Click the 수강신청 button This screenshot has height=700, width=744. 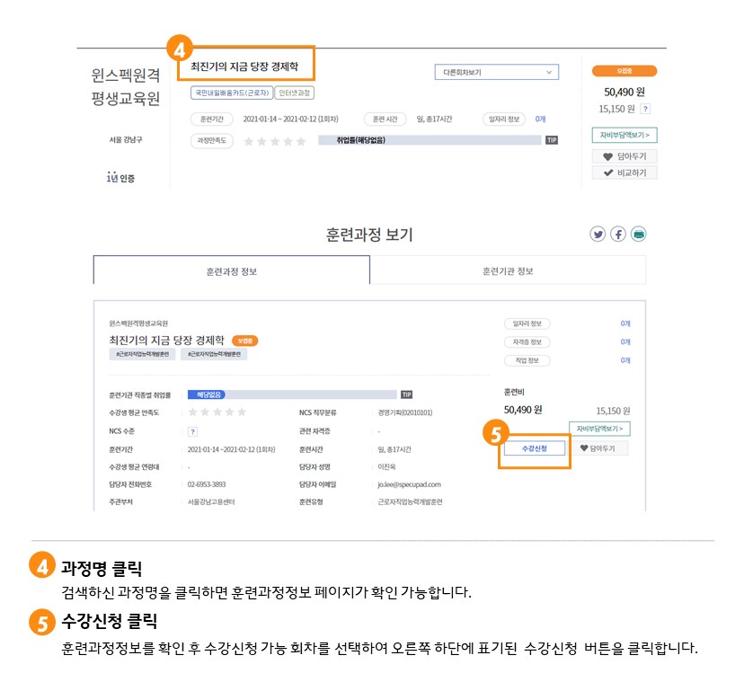536,447
